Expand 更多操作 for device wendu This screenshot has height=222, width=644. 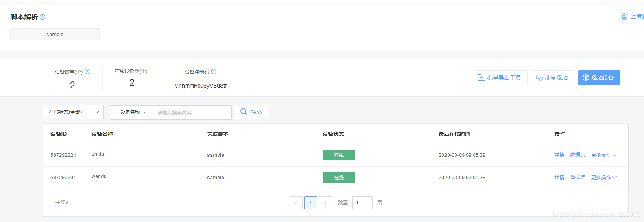[604, 177]
